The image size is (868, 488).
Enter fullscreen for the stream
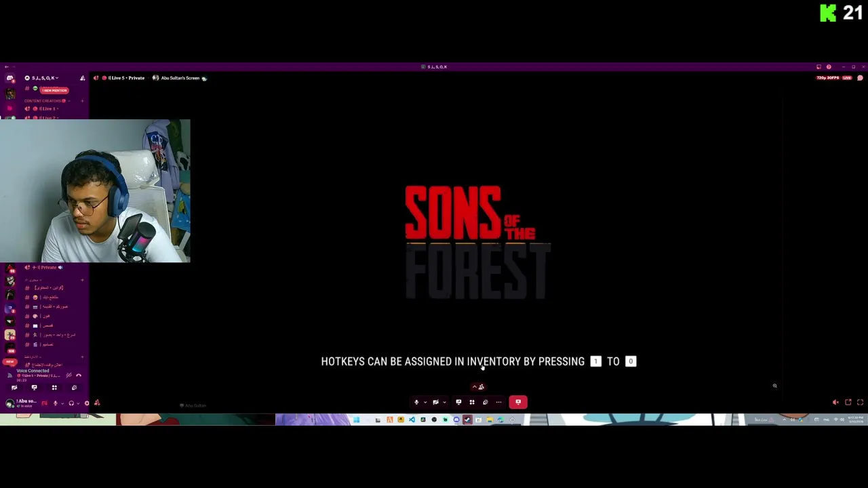click(x=860, y=402)
